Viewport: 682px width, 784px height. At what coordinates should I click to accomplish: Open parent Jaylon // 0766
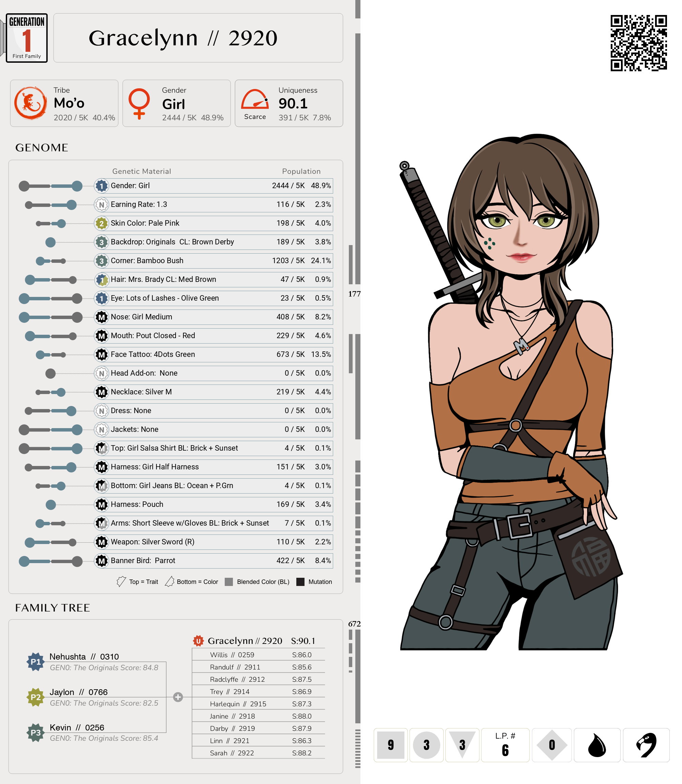click(78, 692)
